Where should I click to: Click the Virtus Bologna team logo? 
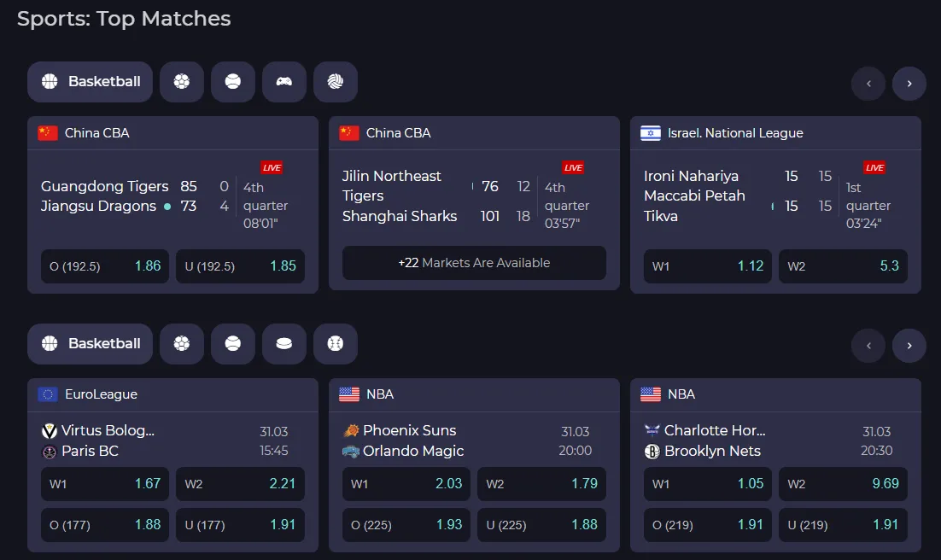tap(49, 431)
